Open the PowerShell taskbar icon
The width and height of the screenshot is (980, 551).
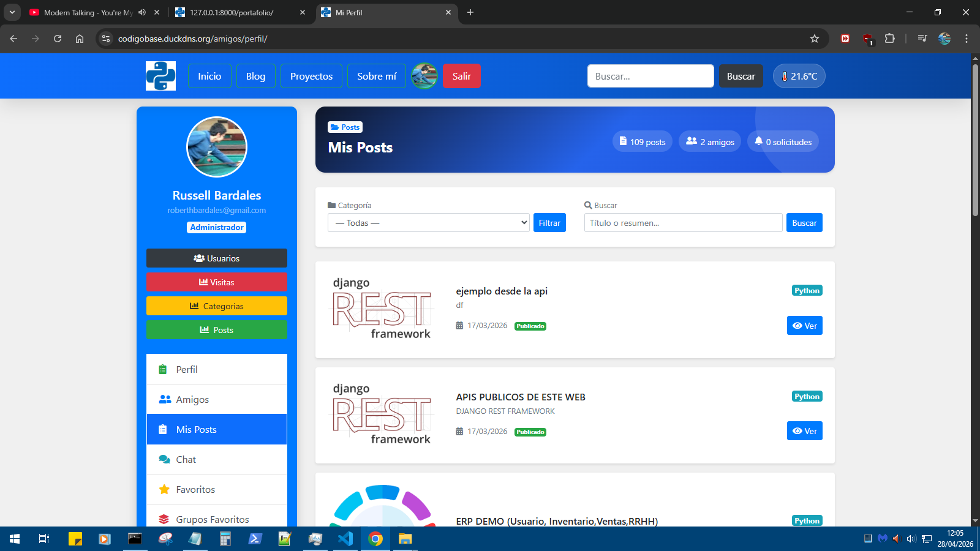point(255,539)
